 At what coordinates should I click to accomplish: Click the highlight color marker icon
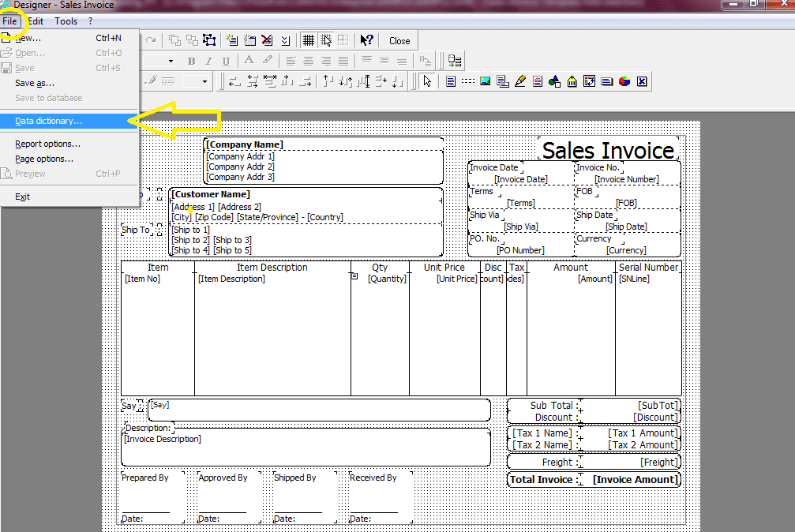267,60
